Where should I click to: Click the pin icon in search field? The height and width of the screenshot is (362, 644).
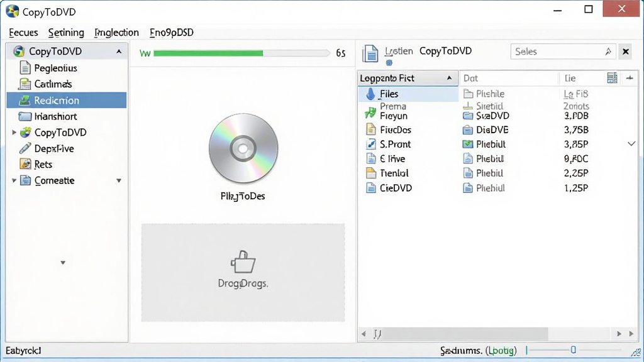point(608,52)
